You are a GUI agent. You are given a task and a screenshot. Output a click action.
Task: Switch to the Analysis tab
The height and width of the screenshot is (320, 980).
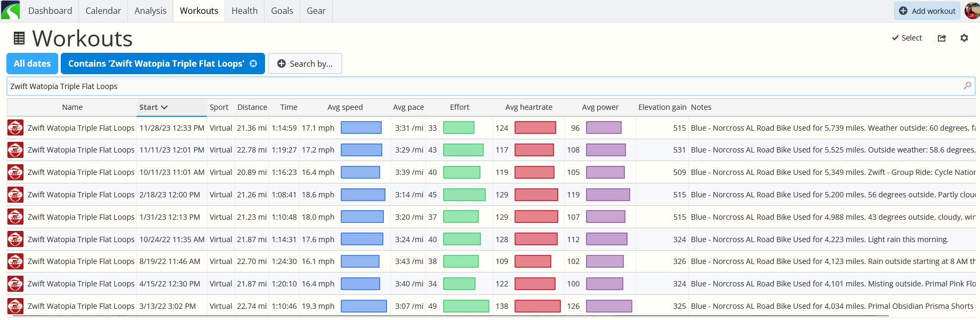(x=150, y=11)
